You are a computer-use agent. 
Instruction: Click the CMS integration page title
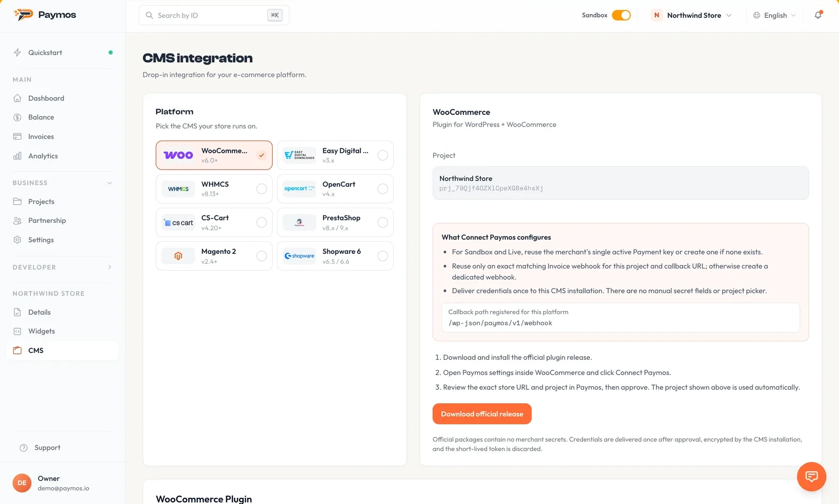pyautogui.click(x=198, y=58)
